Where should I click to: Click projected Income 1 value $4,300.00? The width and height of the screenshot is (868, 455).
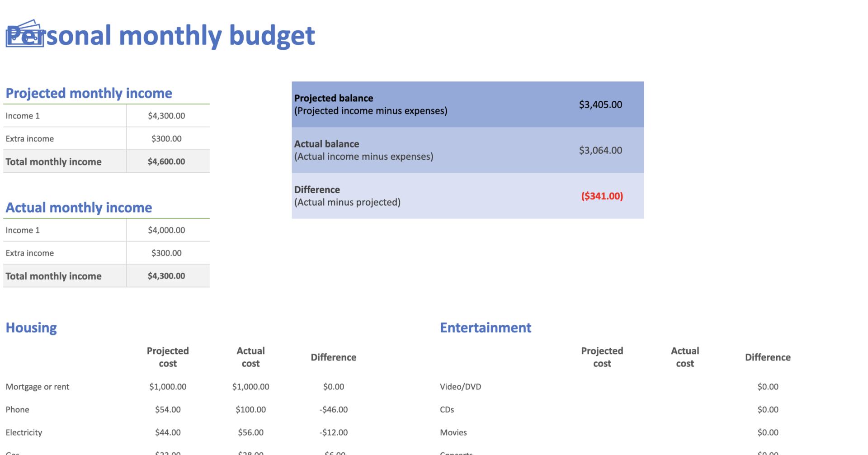tap(166, 116)
